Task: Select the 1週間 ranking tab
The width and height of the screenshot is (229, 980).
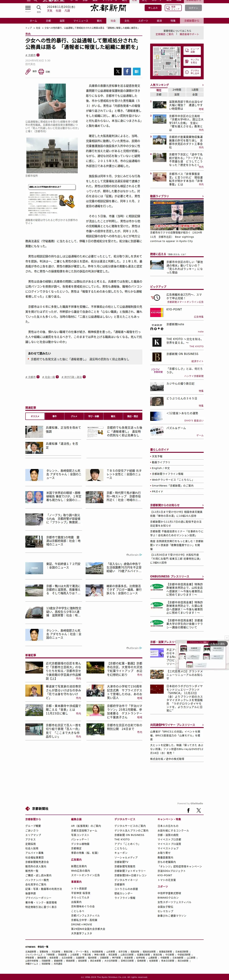Action: [x=194, y=90]
